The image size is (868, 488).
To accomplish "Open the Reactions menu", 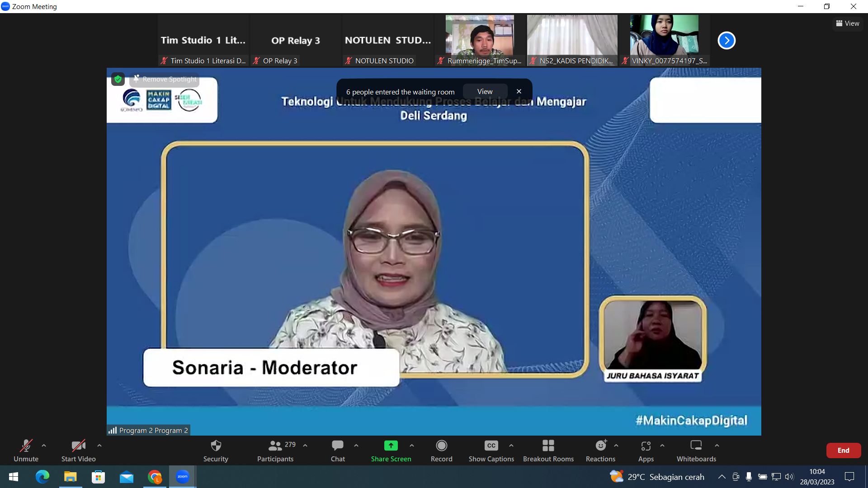I will click(600, 450).
